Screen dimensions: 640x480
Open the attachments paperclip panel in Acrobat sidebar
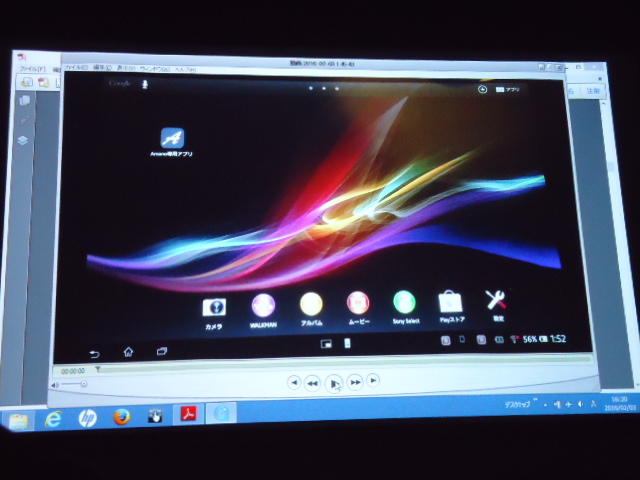tap(24, 120)
